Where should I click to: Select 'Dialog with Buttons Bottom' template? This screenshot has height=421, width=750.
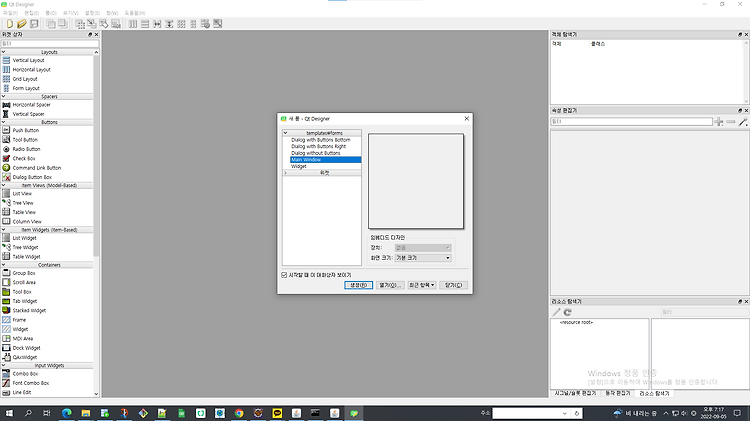pos(320,140)
